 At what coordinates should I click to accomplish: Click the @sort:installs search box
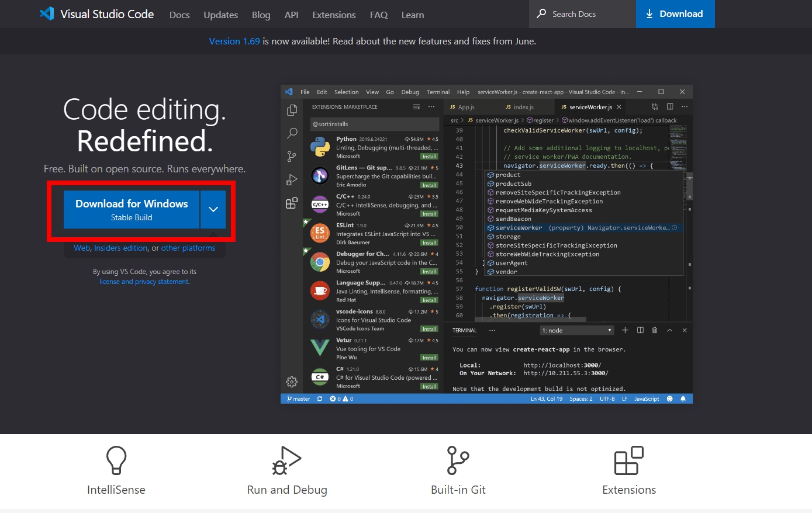[375, 124]
